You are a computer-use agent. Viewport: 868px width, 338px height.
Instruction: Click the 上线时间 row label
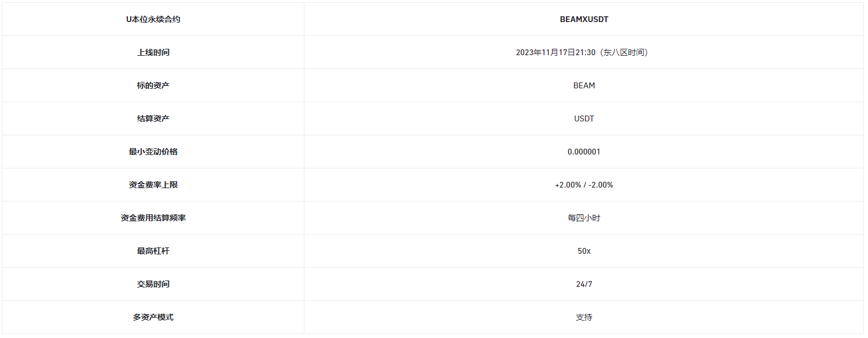point(153,52)
